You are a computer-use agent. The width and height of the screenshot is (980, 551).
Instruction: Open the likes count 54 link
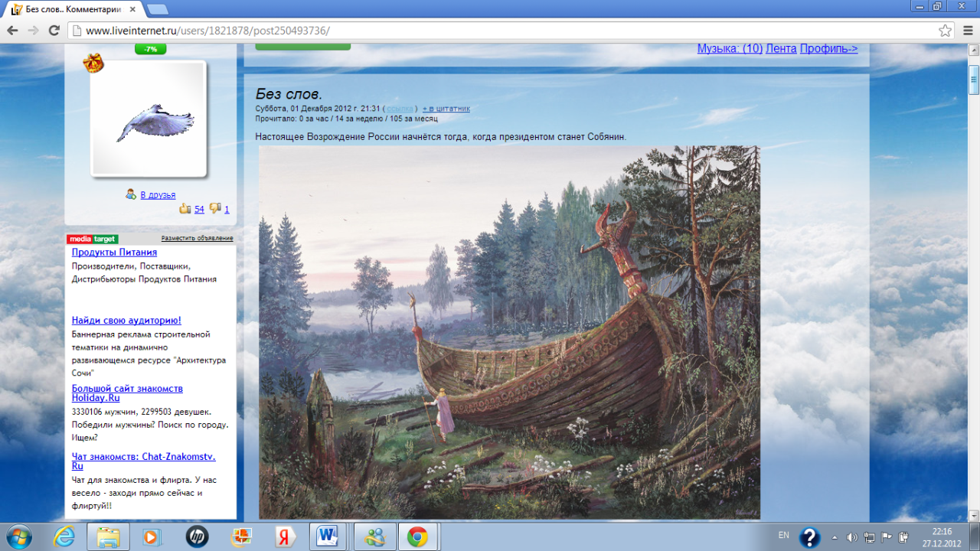pos(199,209)
